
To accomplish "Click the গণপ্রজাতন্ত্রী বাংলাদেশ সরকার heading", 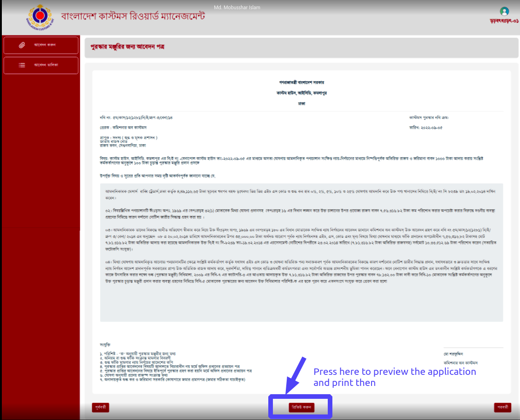I will coord(301,82).
